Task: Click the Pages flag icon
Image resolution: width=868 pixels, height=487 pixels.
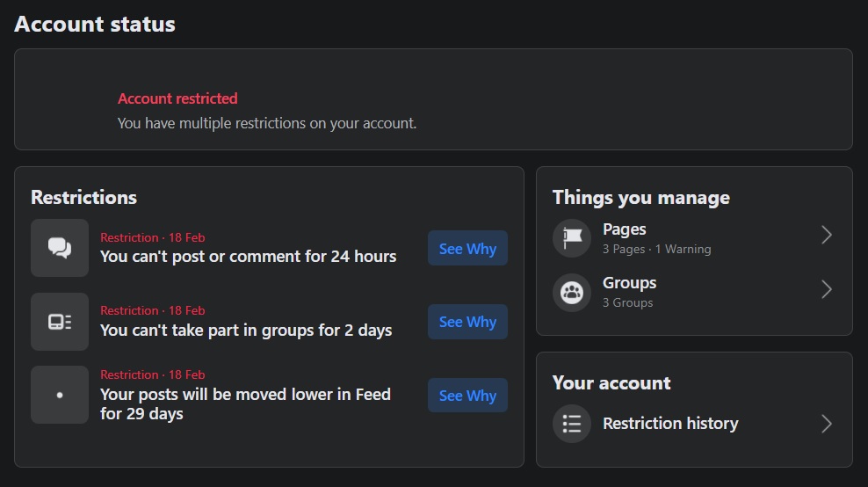Action: pyautogui.click(x=572, y=238)
